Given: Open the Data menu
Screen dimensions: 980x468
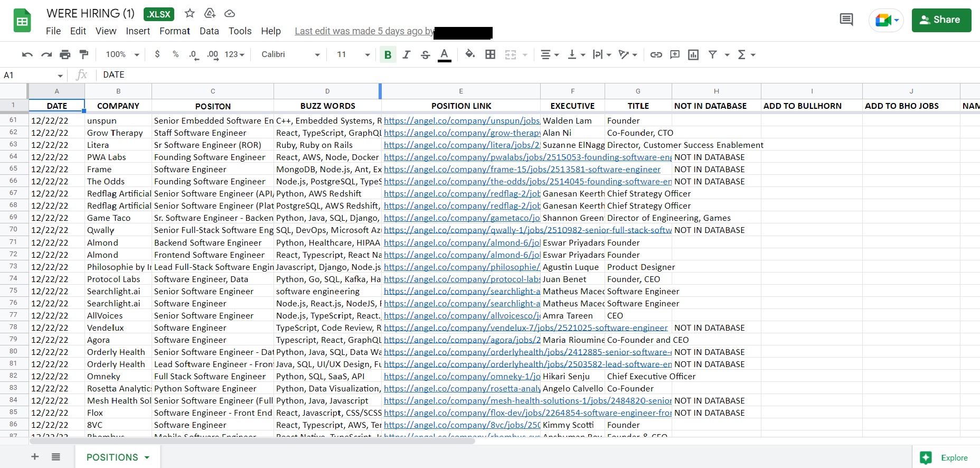Looking at the screenshot, I should coord(209,31).
